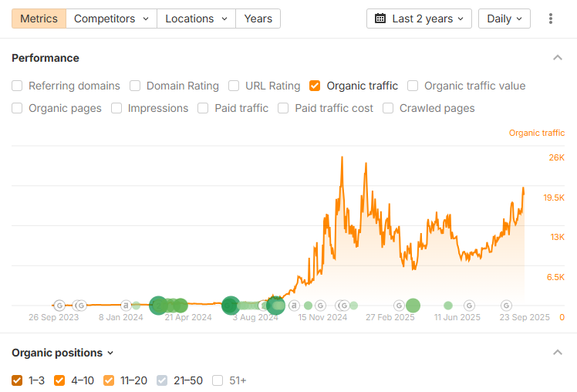
Task: Click the Google update marker near 23 Sep 2025
Action: coord(507,306)
